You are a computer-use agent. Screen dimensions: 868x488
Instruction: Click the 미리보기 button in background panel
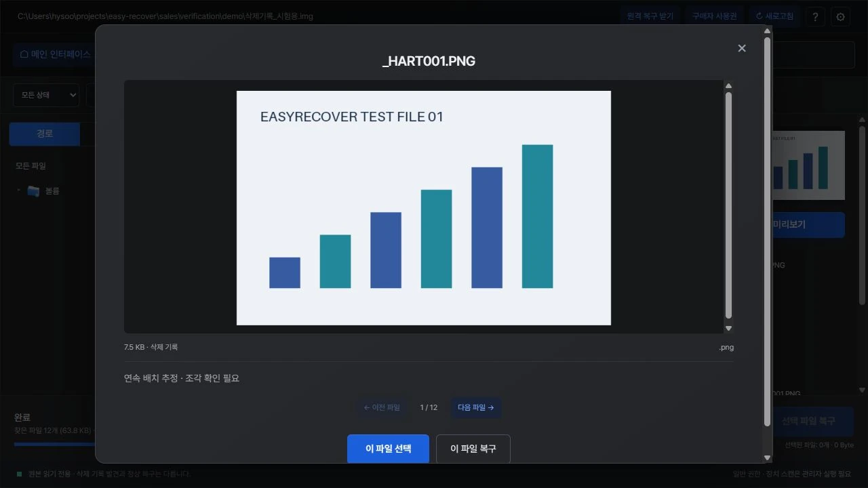[809, 224]
